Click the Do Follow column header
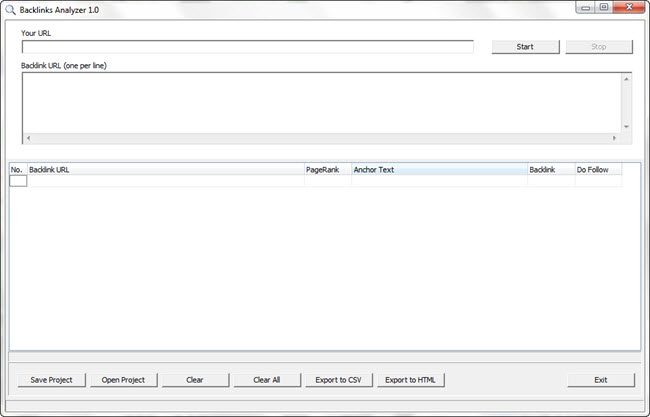Viewport: 650px width, 417px height. [597, 170]
